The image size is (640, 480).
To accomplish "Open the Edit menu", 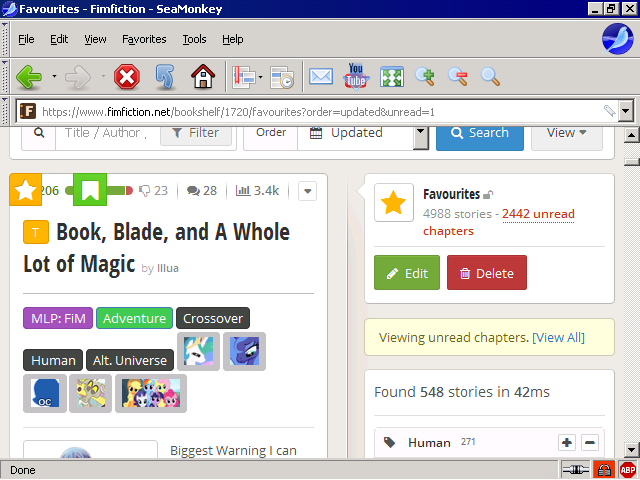I will pos(59,39).
